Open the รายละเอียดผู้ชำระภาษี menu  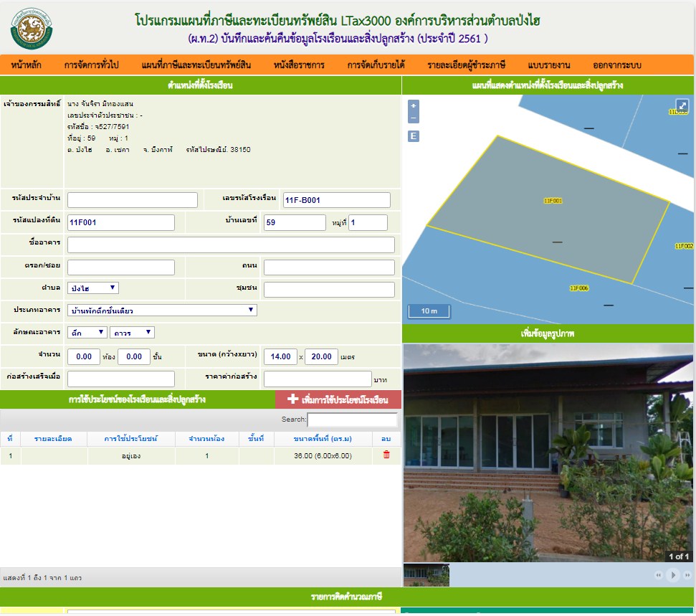coord(467,65)
